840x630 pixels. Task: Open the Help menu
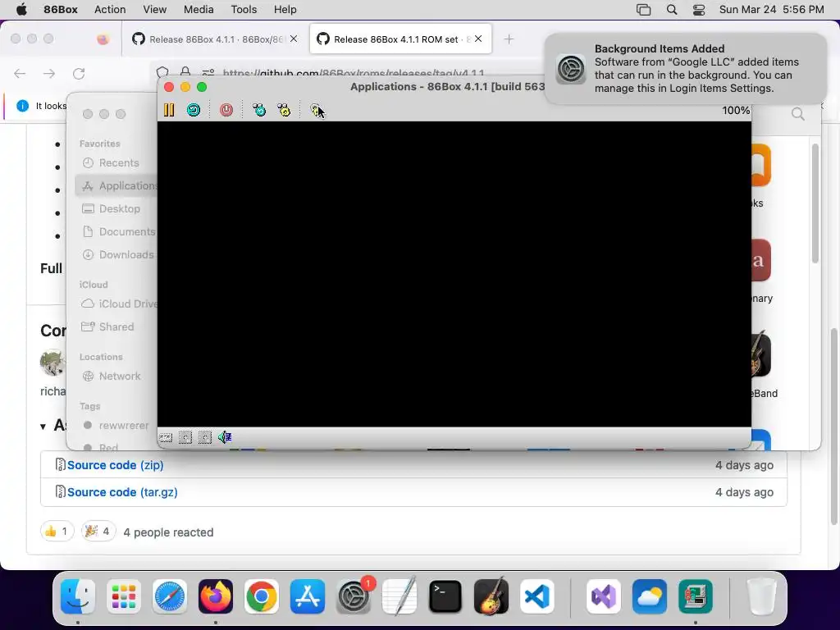point(285,10)
